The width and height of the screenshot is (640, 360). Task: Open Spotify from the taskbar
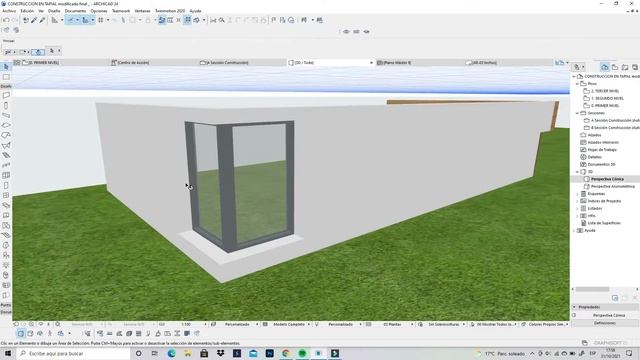tap(302, 353)
